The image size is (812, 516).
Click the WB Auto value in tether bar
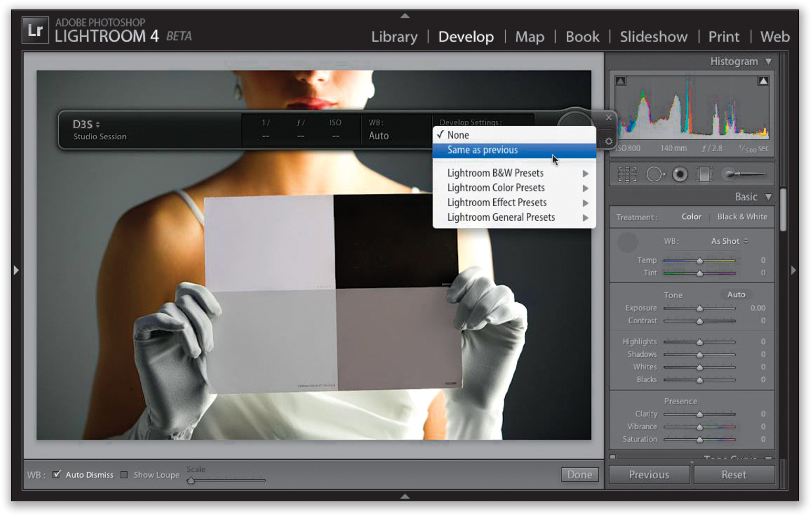point(379,136)
